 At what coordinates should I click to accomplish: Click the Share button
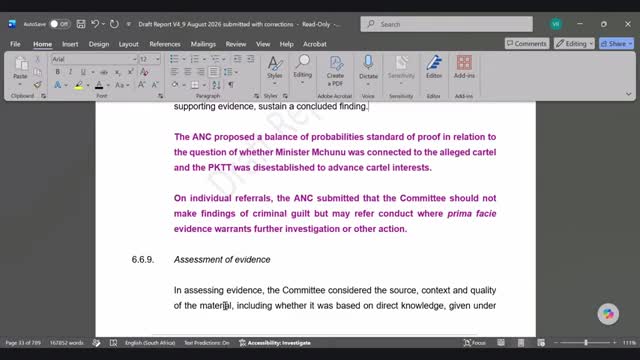617,43
